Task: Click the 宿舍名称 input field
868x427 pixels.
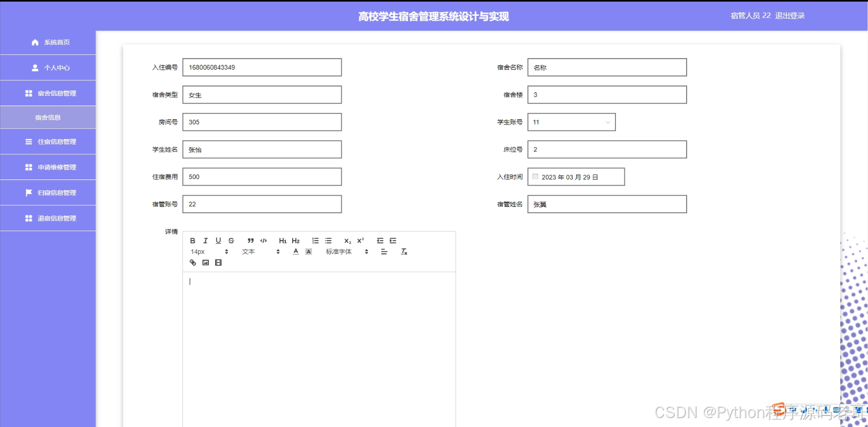Action: click(x=607, y=67)
